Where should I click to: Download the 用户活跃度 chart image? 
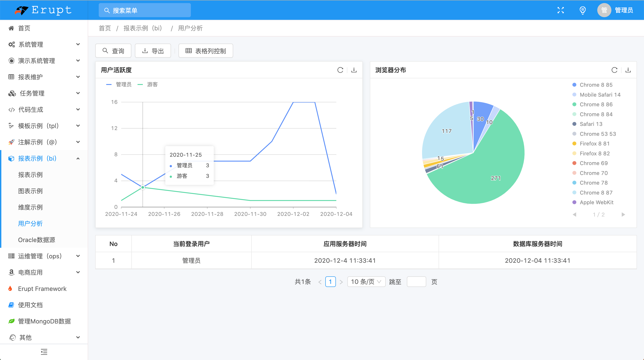(x=354, y=70)
